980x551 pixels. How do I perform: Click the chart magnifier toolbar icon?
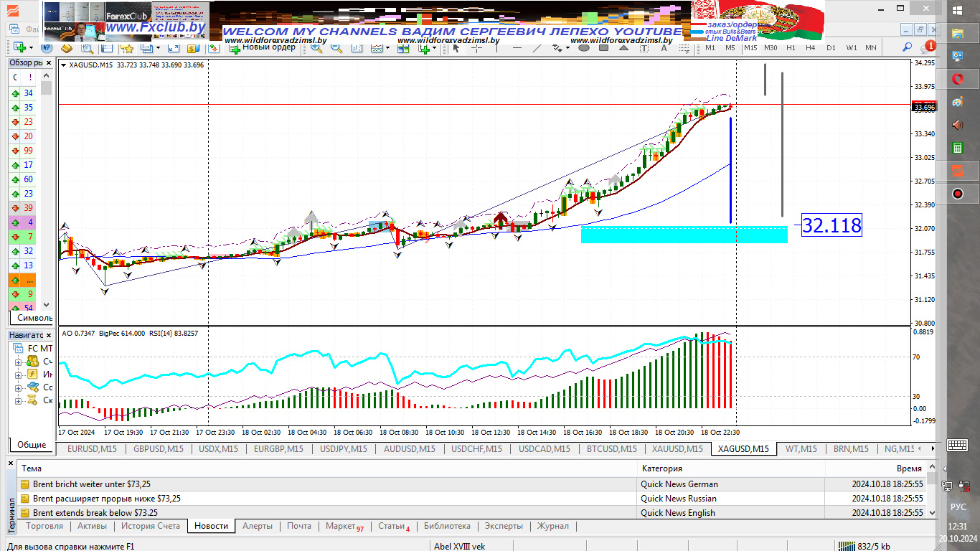tap(87, 48)
